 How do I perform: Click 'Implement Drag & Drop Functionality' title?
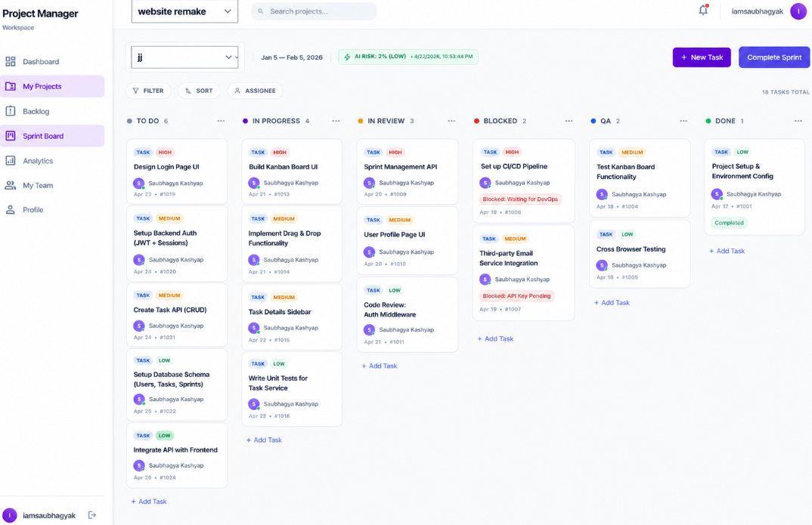tap(284, 239)
